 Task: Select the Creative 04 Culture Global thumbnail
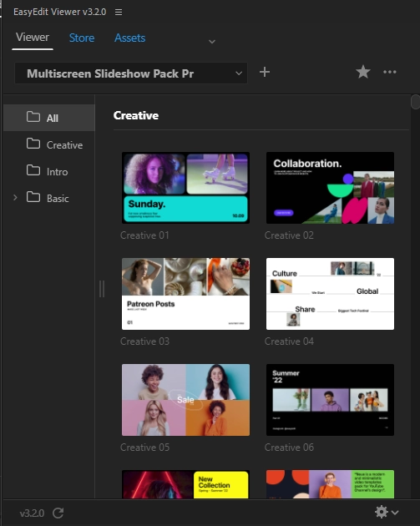click(x=330, y=294)
